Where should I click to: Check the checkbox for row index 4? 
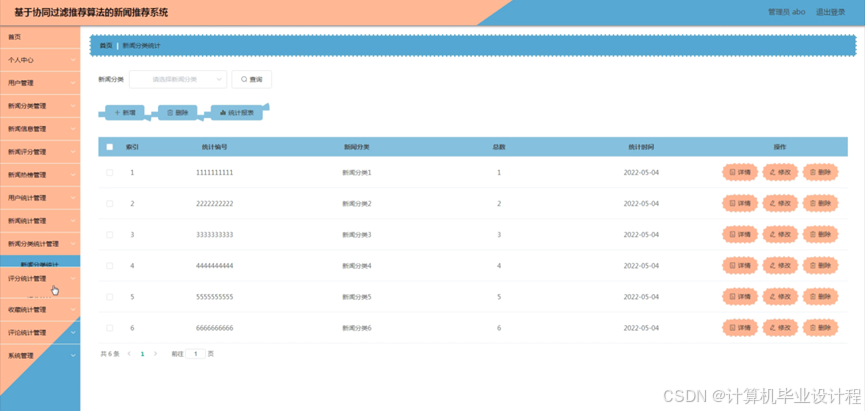[x=110, y=266]
